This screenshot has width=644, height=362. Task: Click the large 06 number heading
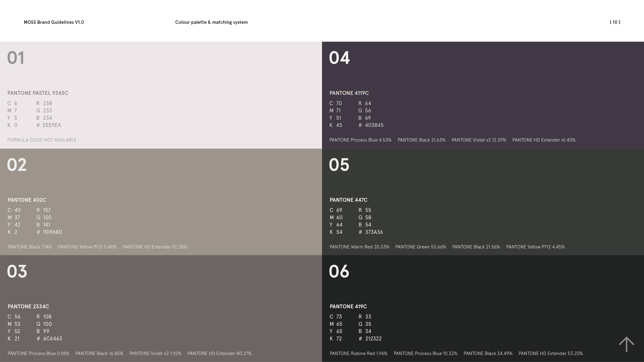point(339,271)
